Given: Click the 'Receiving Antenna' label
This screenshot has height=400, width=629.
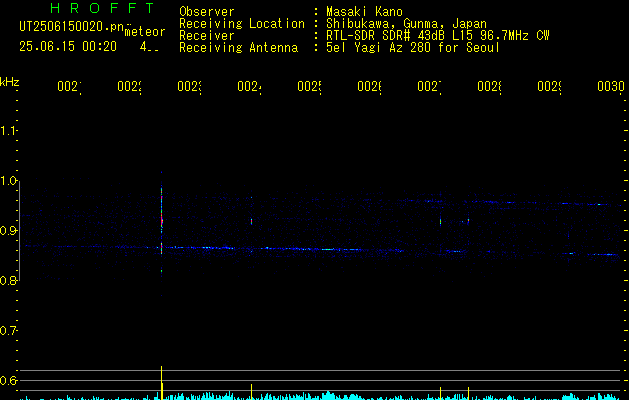Looking at the screenshot, I should [239, 48].
